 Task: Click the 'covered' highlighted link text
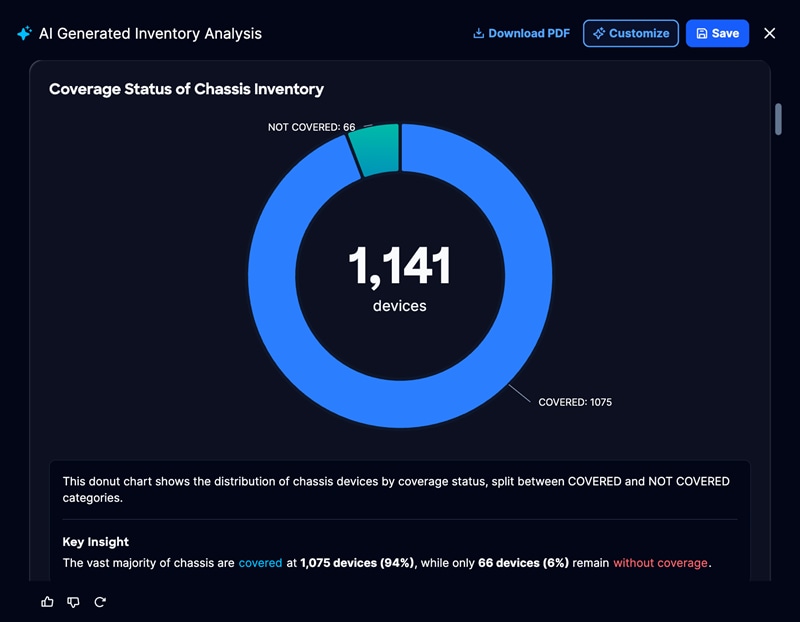tap(260, 563)
